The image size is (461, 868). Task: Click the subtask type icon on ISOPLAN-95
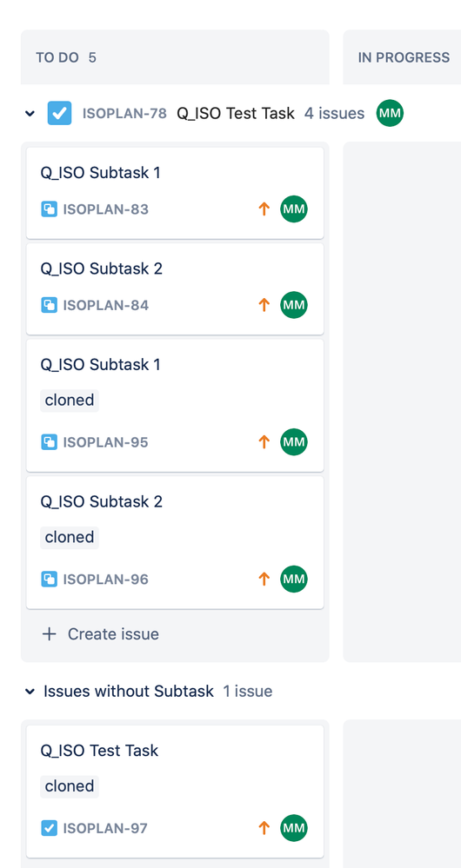pyautogui.click(x=50, y=441)
